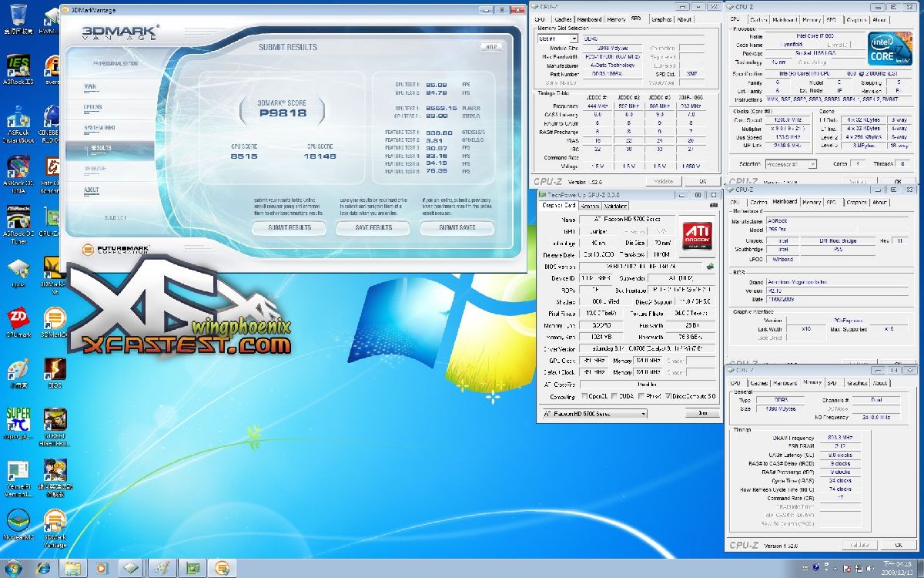This screenshot has width=924, height=578.
Task: Select the everest desktop shortcut
Action: click(52, 69)
